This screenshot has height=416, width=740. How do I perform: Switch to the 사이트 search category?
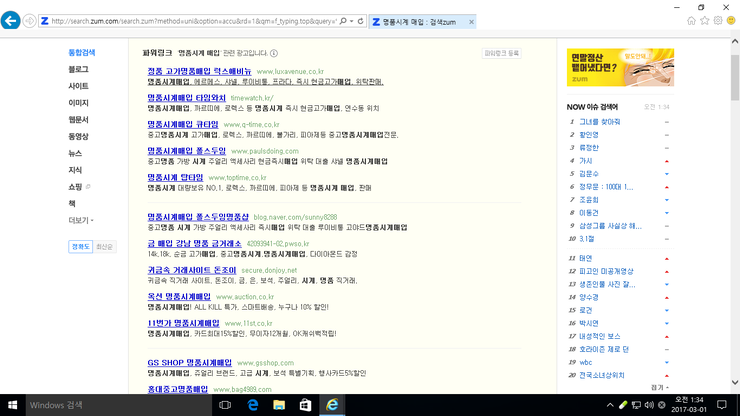tap(78, 86)
